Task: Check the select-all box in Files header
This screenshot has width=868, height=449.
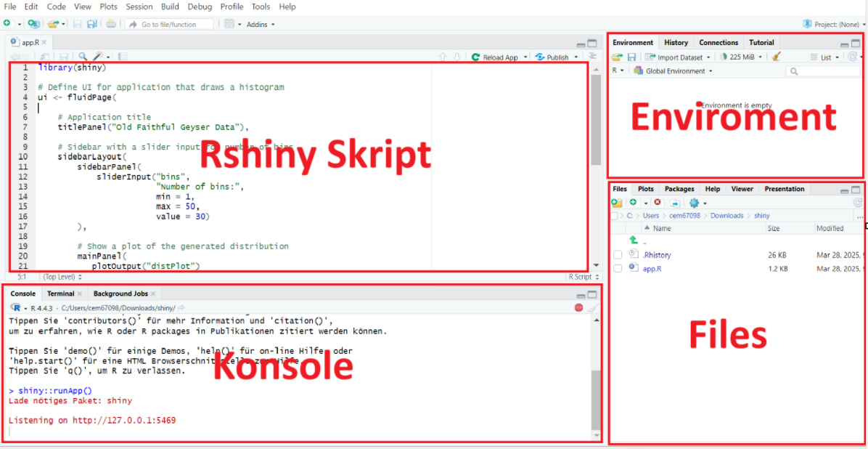Action: (613, 216)
